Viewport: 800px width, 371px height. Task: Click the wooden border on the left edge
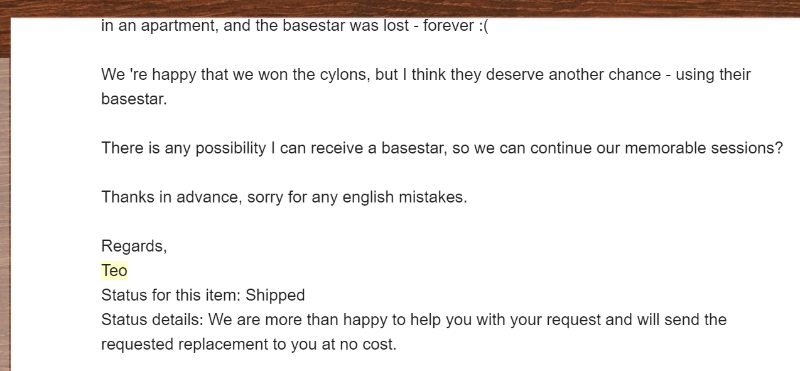point(5,214)
